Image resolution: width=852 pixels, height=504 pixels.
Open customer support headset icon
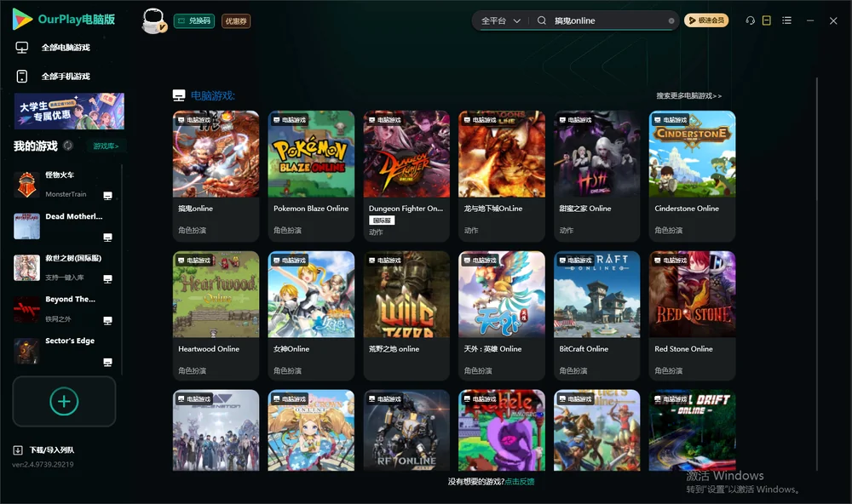pos(750,20)
